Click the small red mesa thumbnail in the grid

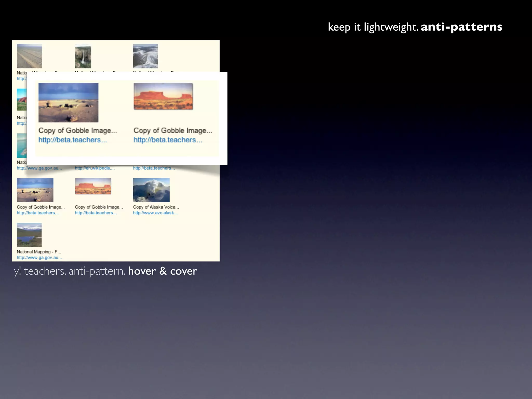pyautogui.click(x=93, y=186)
